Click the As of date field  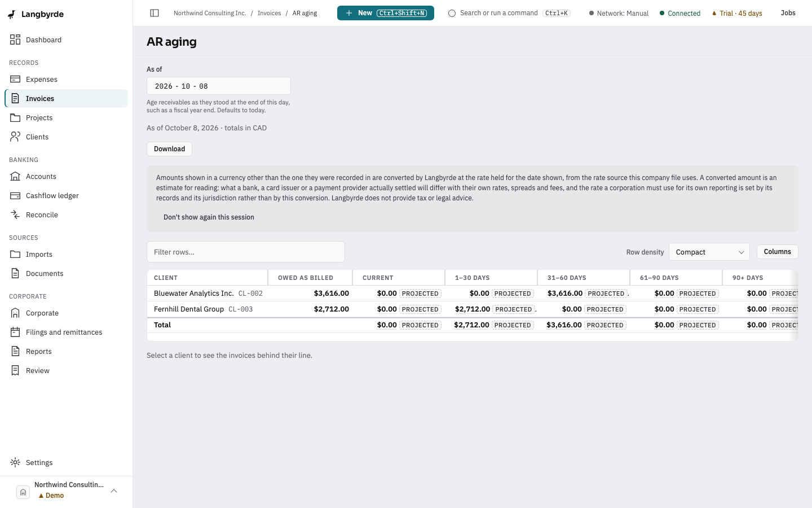[x=219, y=86]
